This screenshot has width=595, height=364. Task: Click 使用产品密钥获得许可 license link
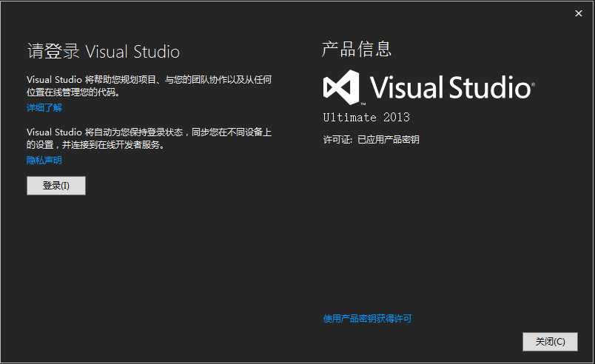pyautogui.click(x=367, y=318)
